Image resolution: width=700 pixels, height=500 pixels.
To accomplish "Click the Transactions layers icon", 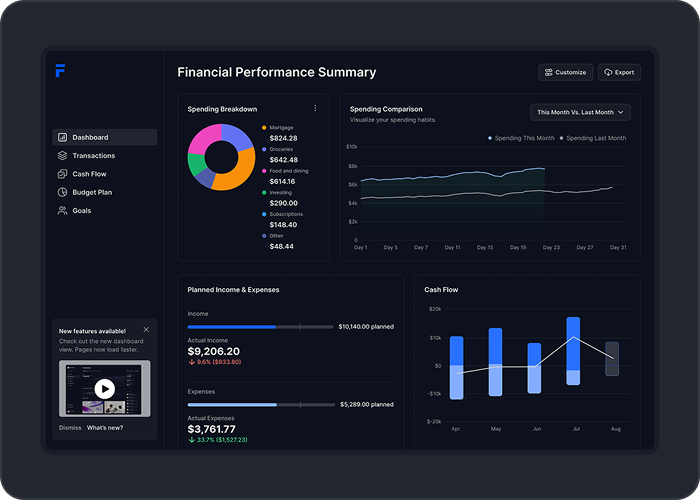I will 62,156.
